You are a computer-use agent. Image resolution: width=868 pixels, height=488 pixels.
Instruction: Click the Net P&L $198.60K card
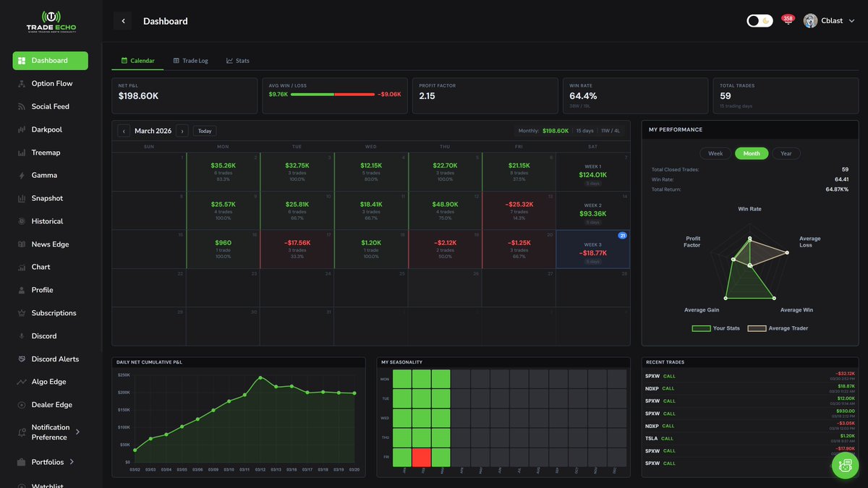pos(184,95)
